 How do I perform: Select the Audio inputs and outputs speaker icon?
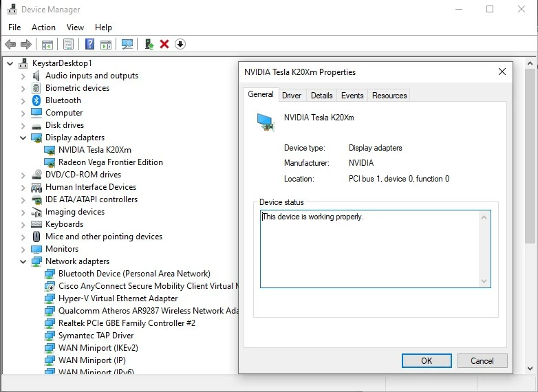(x=36, y=76)
